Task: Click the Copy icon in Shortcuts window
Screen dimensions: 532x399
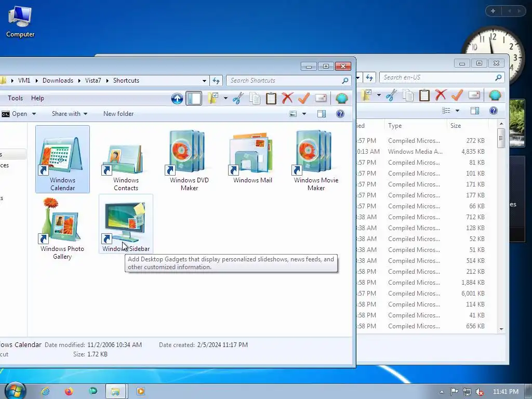Action: click(255, 98)
